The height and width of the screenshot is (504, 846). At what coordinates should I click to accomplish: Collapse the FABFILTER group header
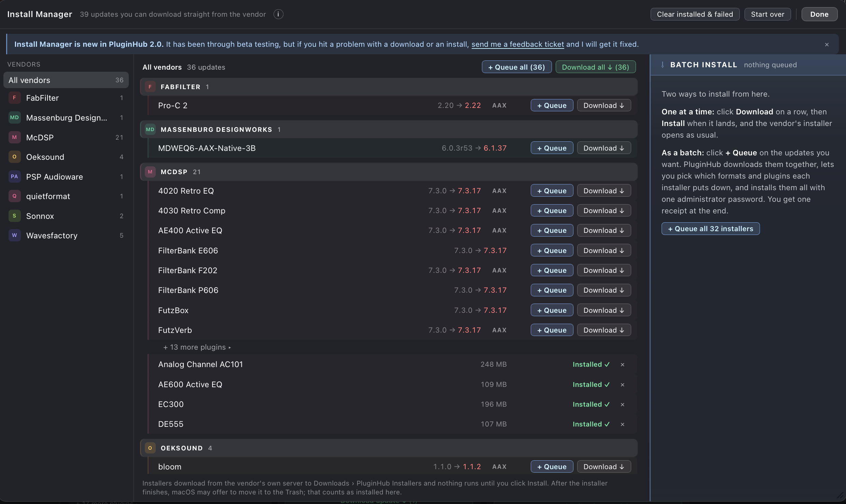(x=389, y=87)
